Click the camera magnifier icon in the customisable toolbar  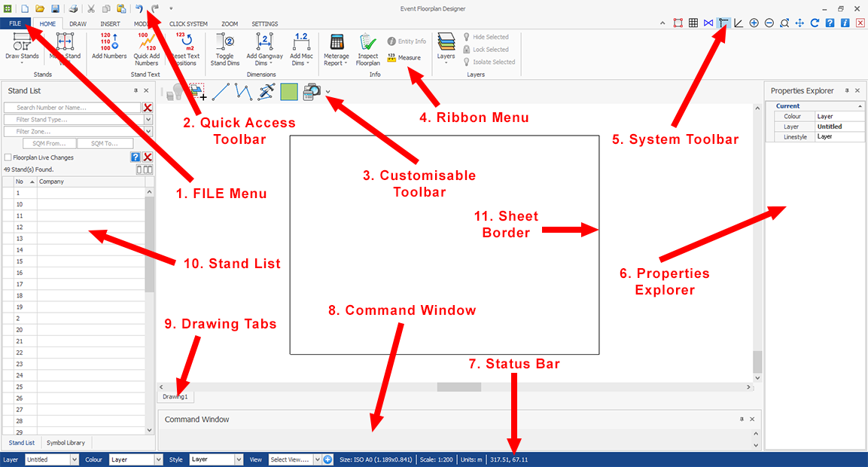(x=312, y=92)
